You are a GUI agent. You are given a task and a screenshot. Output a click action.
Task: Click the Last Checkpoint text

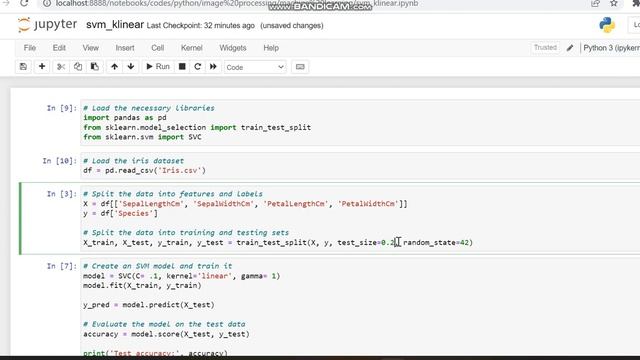click(x=200, y=25)
